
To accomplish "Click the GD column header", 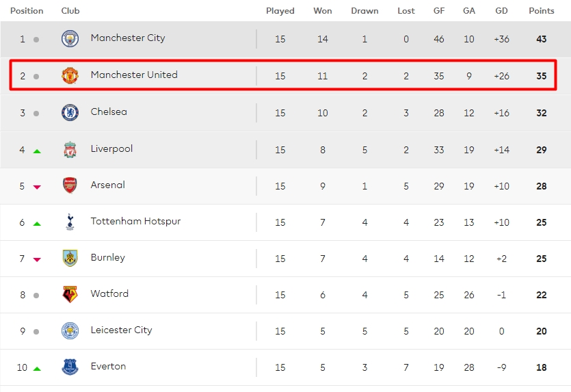I will coord(503,11).
